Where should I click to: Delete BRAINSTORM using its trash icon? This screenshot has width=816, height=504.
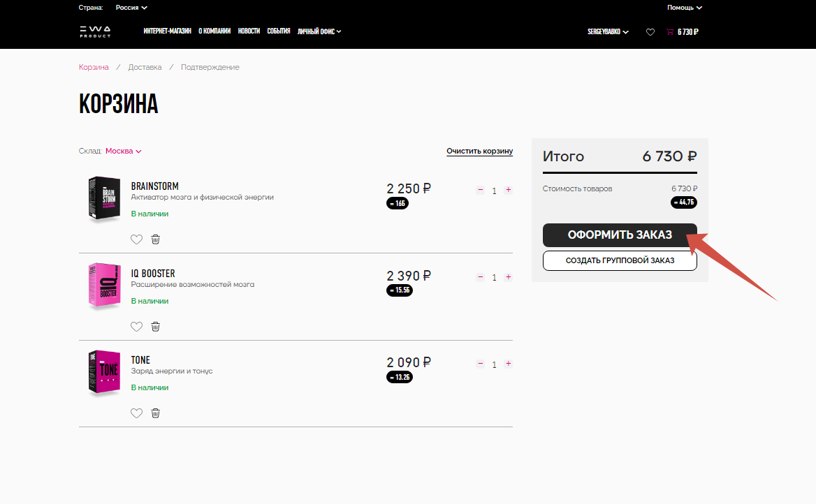point(156,239)
